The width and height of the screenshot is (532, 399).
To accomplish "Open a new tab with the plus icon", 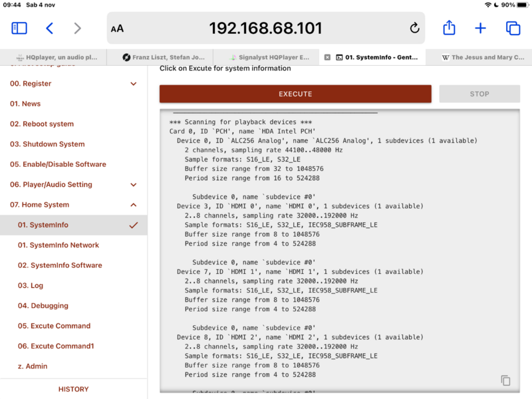I will [480, 28].
